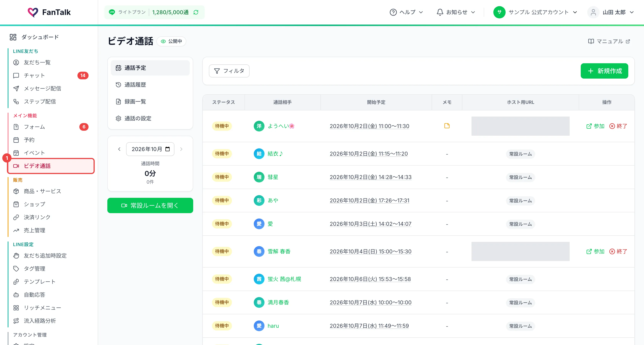
Task: Expand the ヘルプ dropdown
Action: 406,12
